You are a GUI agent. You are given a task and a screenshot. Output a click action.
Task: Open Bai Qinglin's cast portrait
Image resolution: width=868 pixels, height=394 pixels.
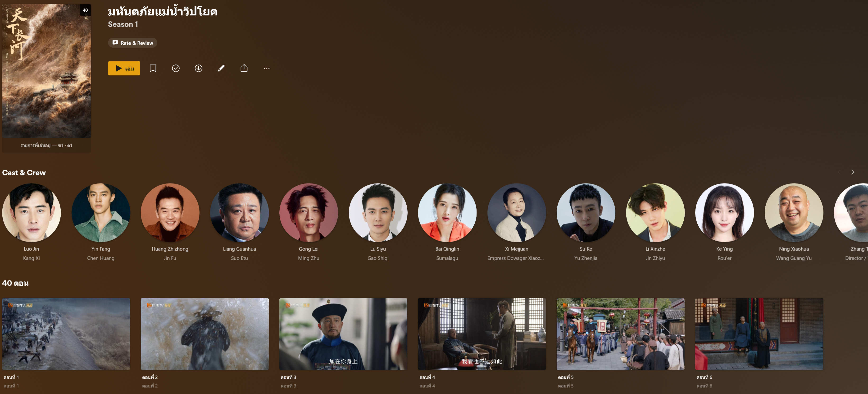pyautogui.click(x=447, y=213)
